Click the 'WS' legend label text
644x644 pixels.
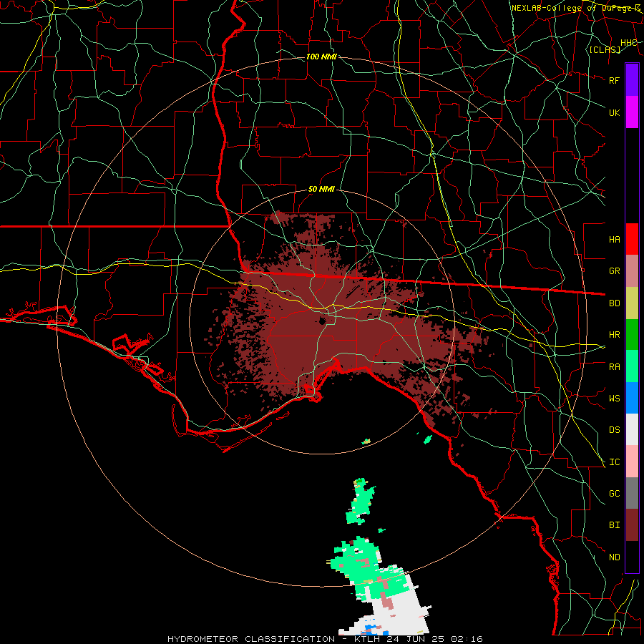click(x=614, y=399)
